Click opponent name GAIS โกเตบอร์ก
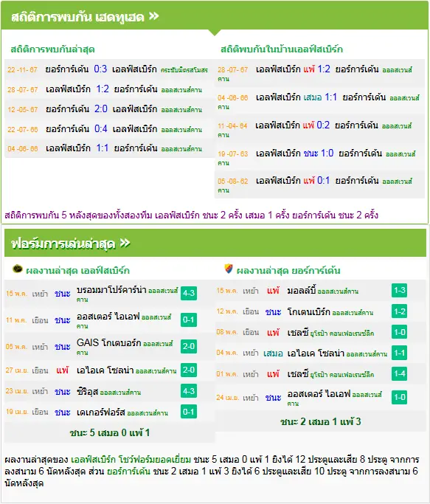The height and width of the screenshot is (504, 430). [108, 343]
